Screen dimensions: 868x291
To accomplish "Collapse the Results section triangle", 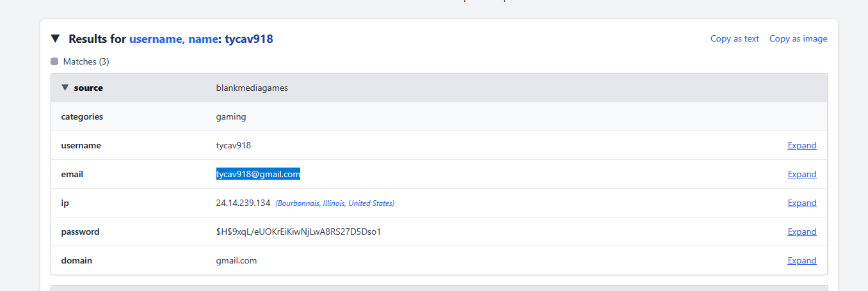I will [56, 39].
